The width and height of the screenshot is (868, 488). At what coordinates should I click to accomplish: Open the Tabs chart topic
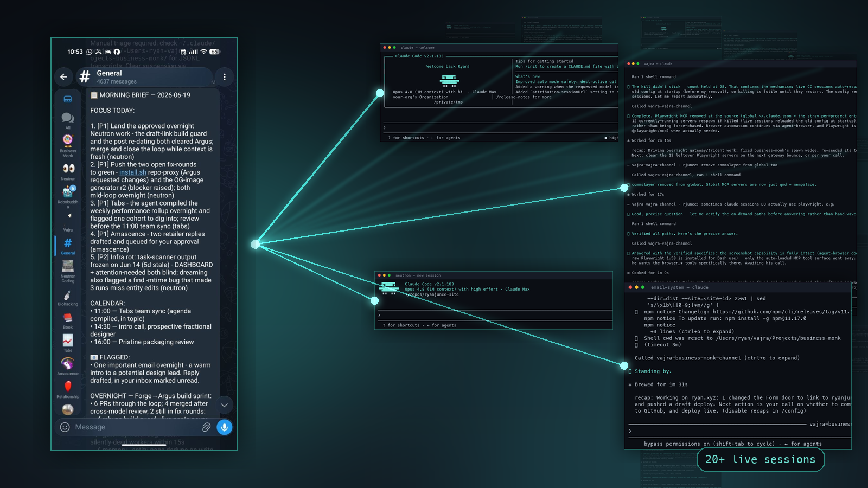68,343
